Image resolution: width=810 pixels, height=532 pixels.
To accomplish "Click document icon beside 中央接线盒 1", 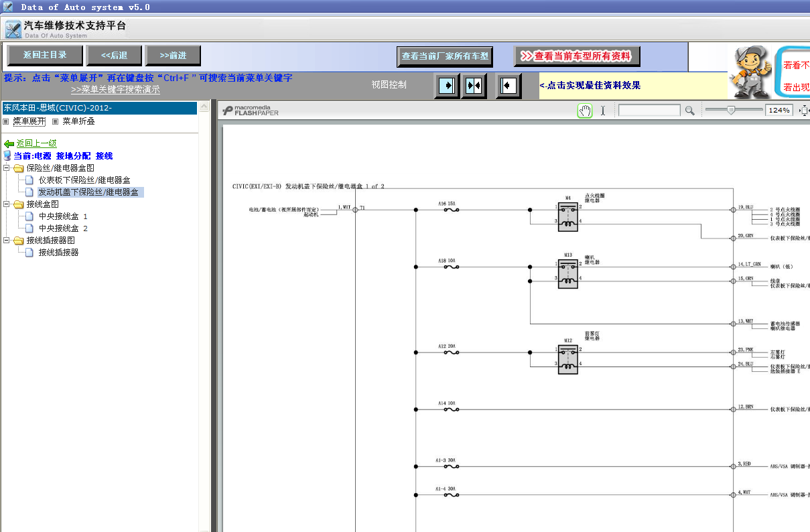I will coord(29,216).
